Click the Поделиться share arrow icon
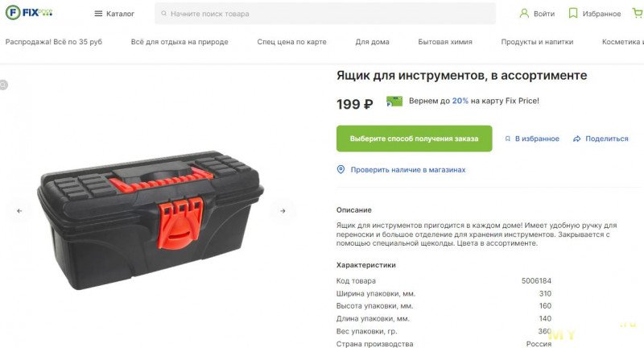This screenshot has height=348, width=644. [x=576, y=139]
